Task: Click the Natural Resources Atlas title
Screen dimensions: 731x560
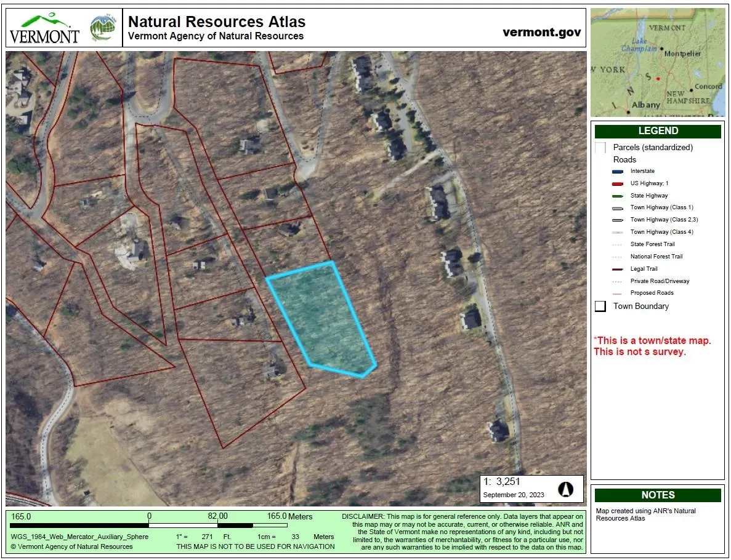Action: pos(217,22)
